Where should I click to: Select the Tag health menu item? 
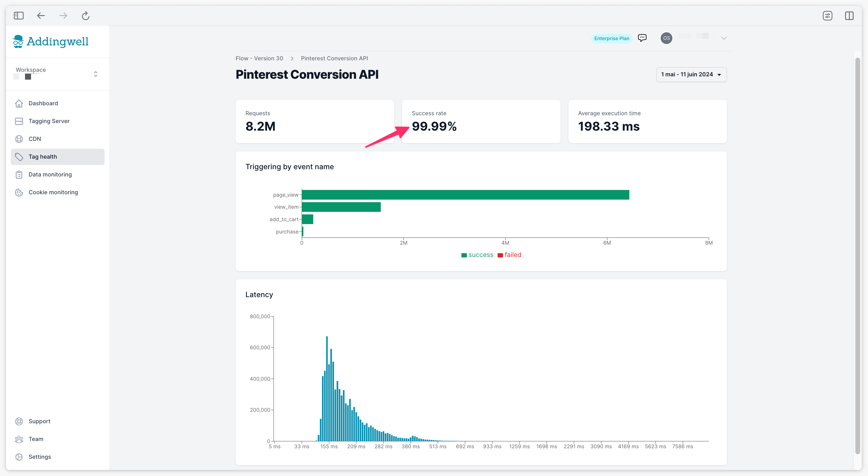(58, 157)
